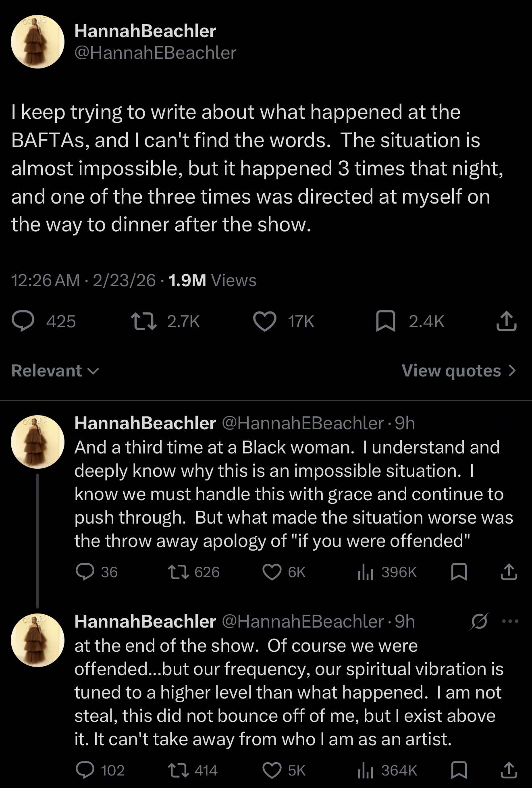
Task: Open View quotes link
Action: [459, 371]
